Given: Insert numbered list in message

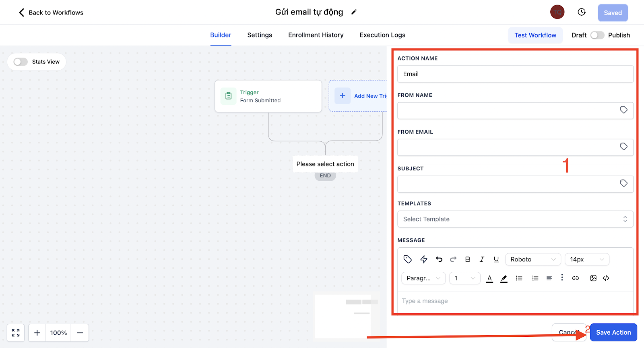Looking at the screenshot, I should pos(535,278).
